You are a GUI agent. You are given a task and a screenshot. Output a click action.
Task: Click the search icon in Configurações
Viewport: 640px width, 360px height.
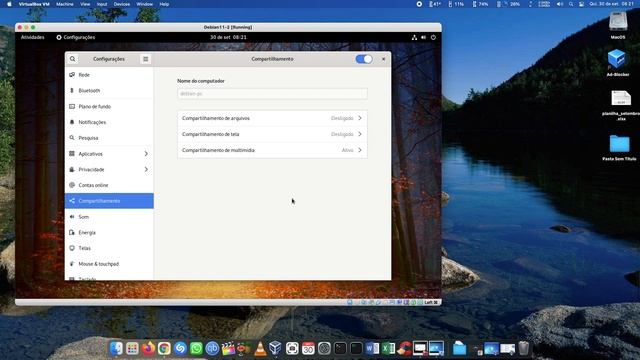(x=72, y=59)
